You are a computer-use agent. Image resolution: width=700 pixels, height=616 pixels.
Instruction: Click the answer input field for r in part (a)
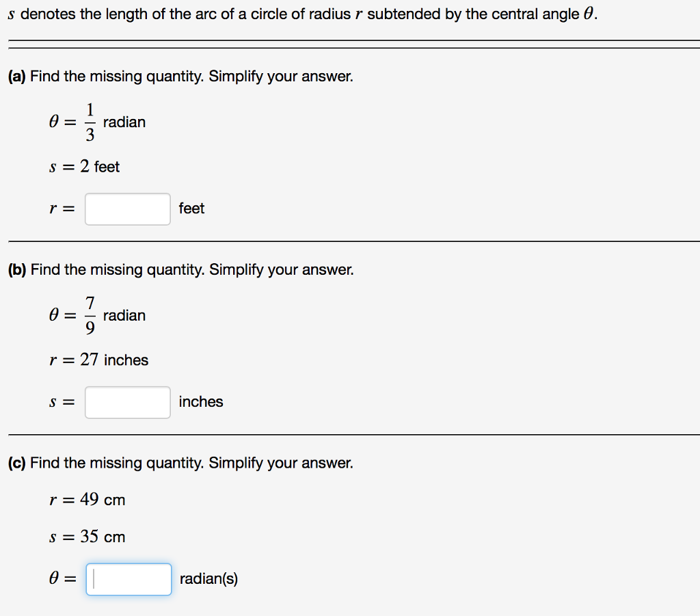tap(127, 209)
